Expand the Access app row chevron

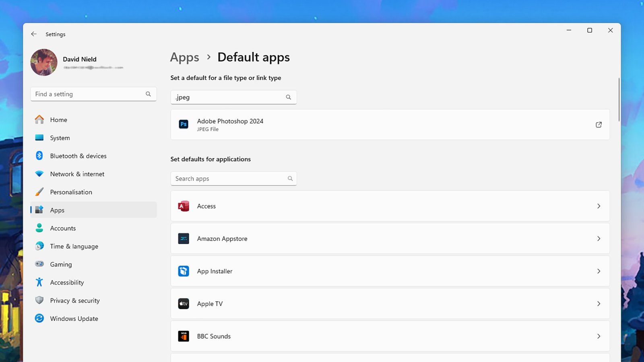(x=599, y=206)
